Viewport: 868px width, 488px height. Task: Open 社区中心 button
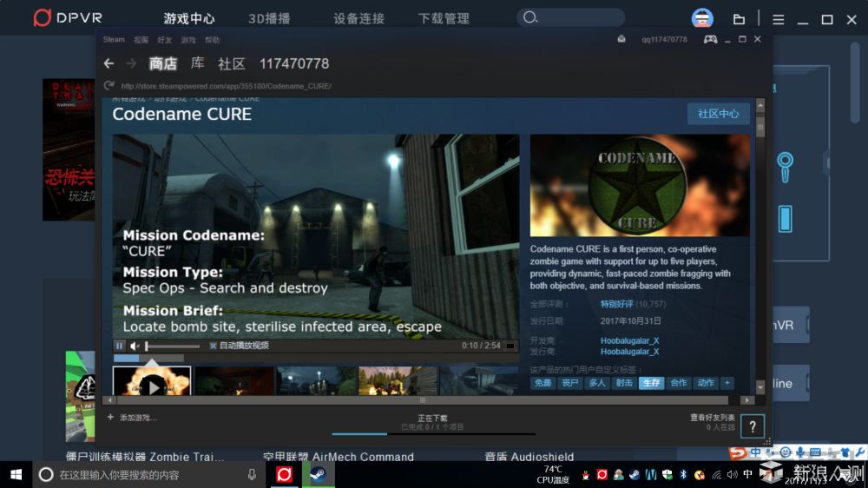pos(718,114)
